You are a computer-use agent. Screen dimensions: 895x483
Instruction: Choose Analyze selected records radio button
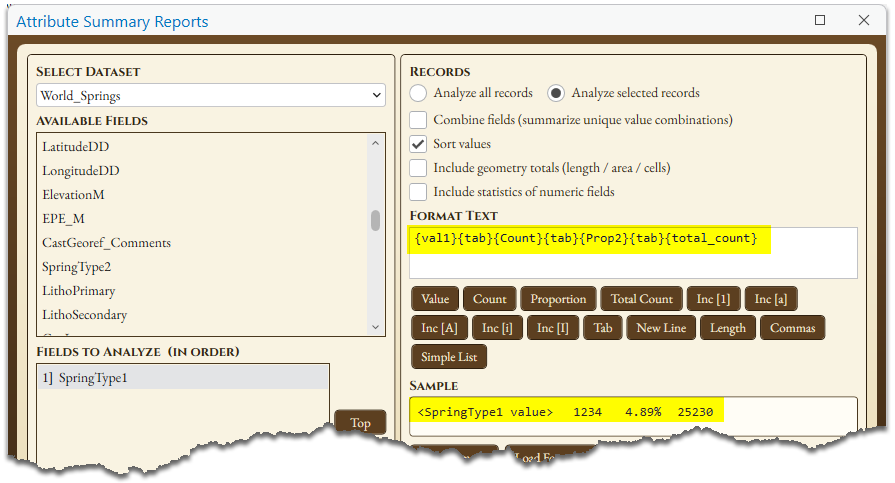(556, 93)
